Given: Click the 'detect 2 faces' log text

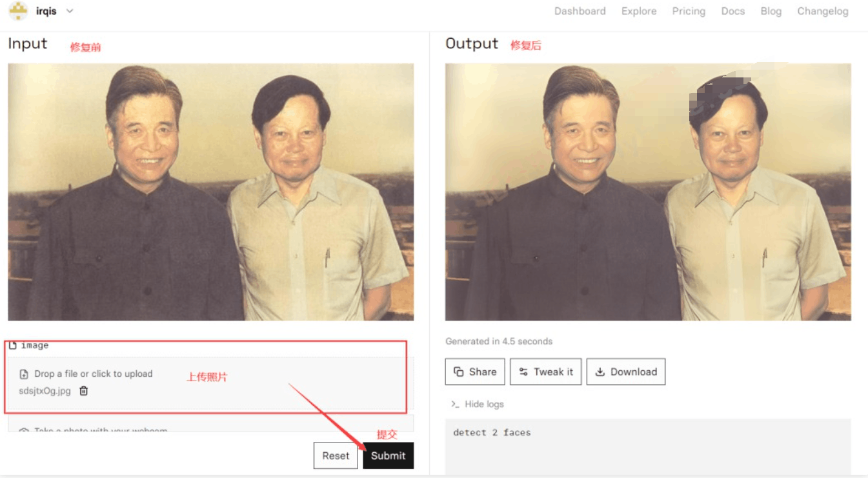Looking at the screenshot, I should click(x=492, y=433).
